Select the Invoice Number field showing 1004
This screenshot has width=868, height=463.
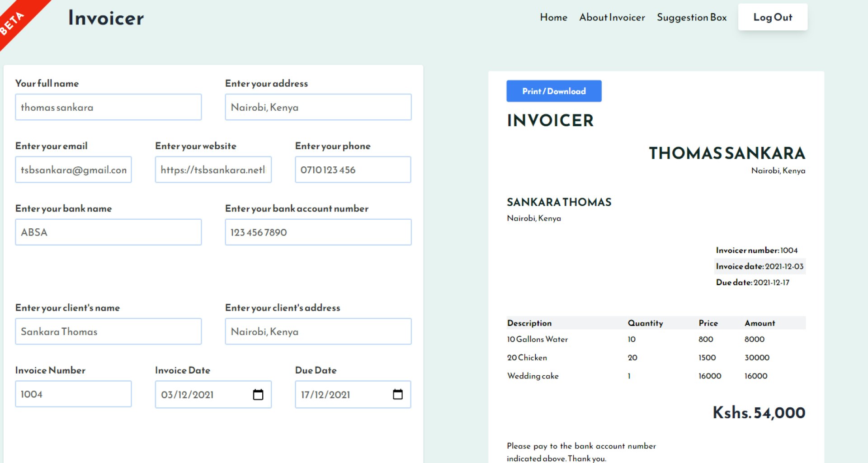pos(73,394)
